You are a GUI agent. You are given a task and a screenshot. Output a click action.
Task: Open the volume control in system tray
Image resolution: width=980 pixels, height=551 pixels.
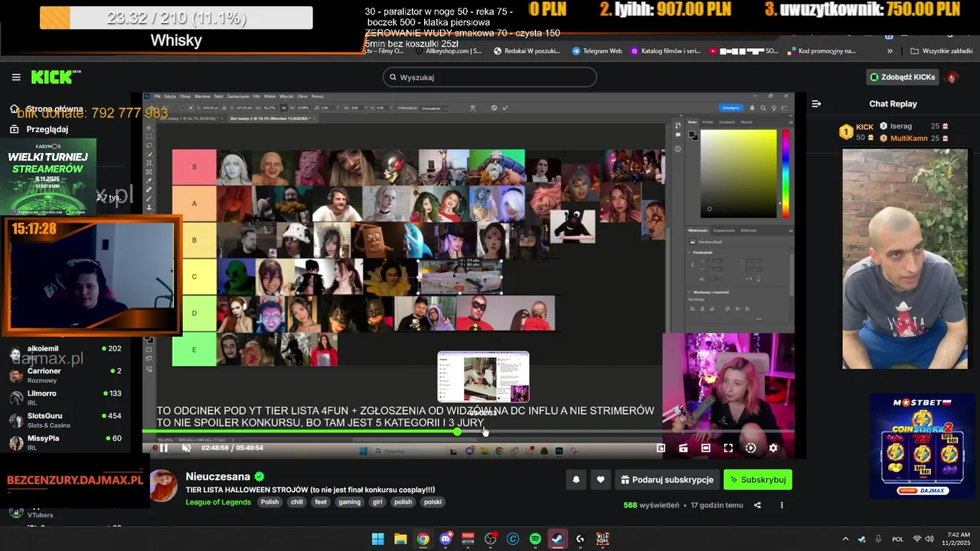pyautogui.click(x=929, y=539)
